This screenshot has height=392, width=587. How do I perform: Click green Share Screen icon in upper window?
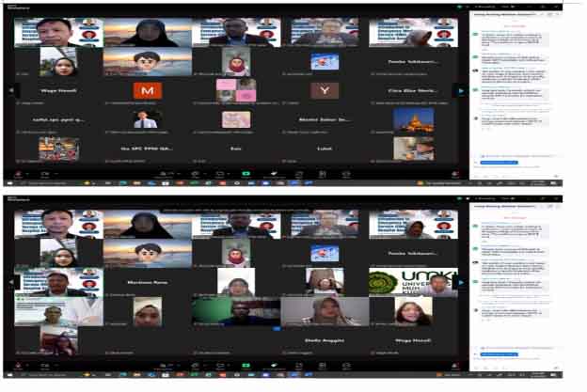246,174
